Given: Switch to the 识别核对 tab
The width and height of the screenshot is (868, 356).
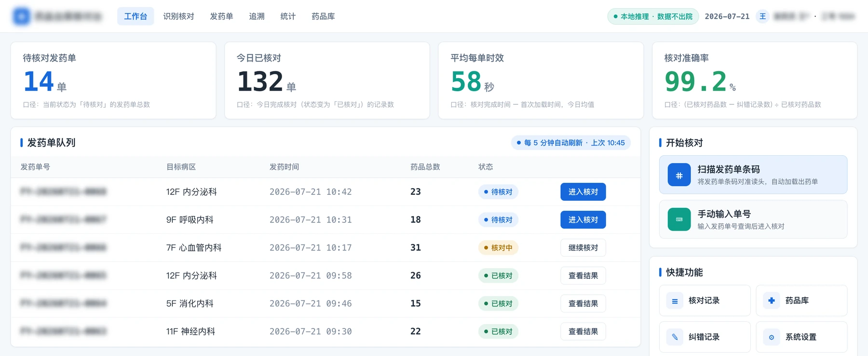Looking at the screenshot, I should (x=178, y=16).
